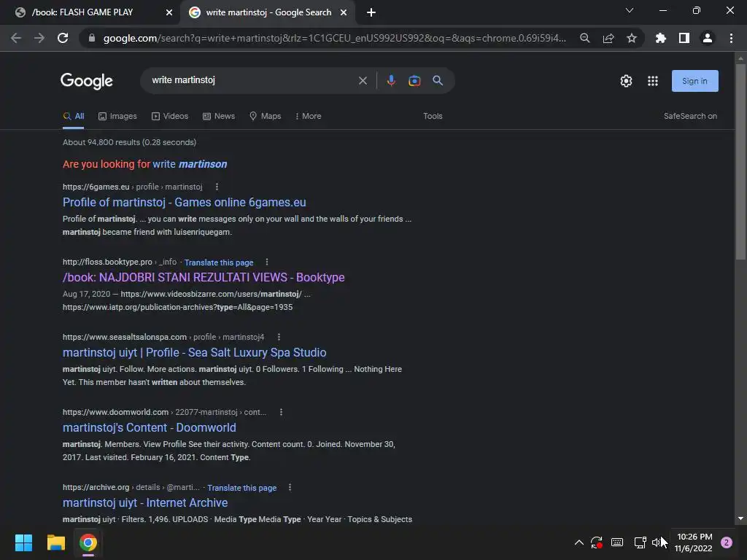Open Chrome three-dot menu
747x560 pixels.
click(x=731, y=38)
